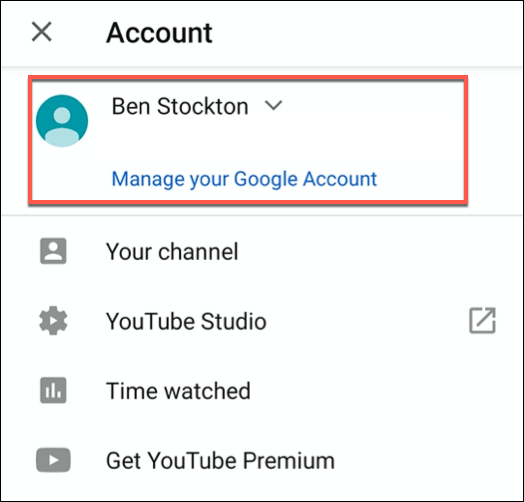Open the Manage your Google Account link
Image resolution: width=524 pixels, height=502 pixels.
(244, 179)
